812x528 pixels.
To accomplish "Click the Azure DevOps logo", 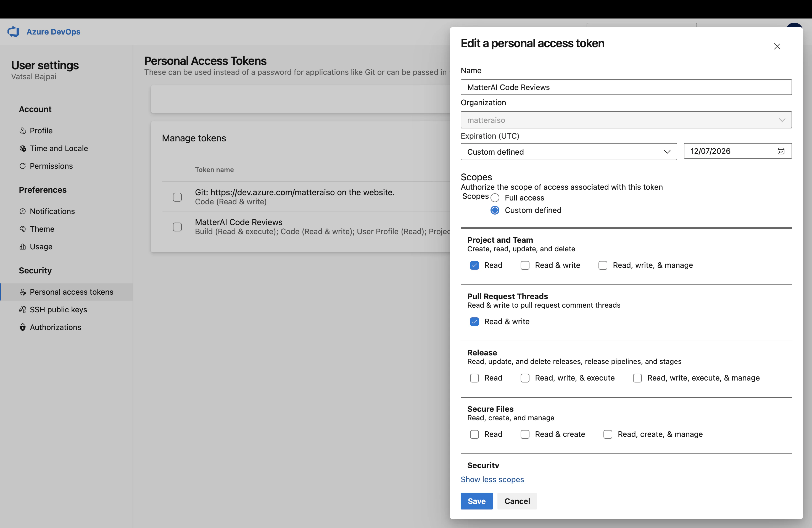I will (14, 32).
